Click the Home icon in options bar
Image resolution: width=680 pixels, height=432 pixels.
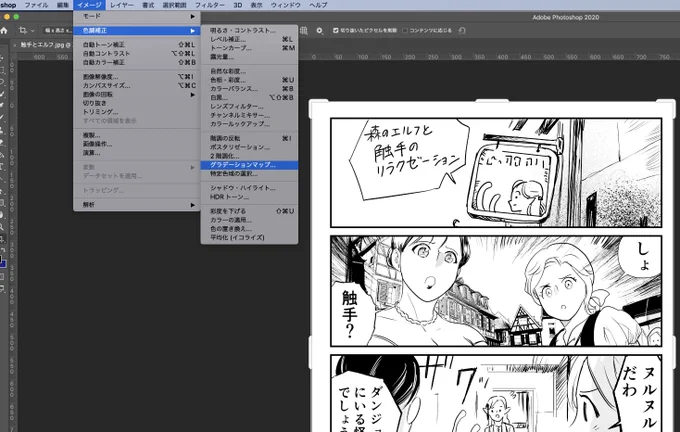4,30
